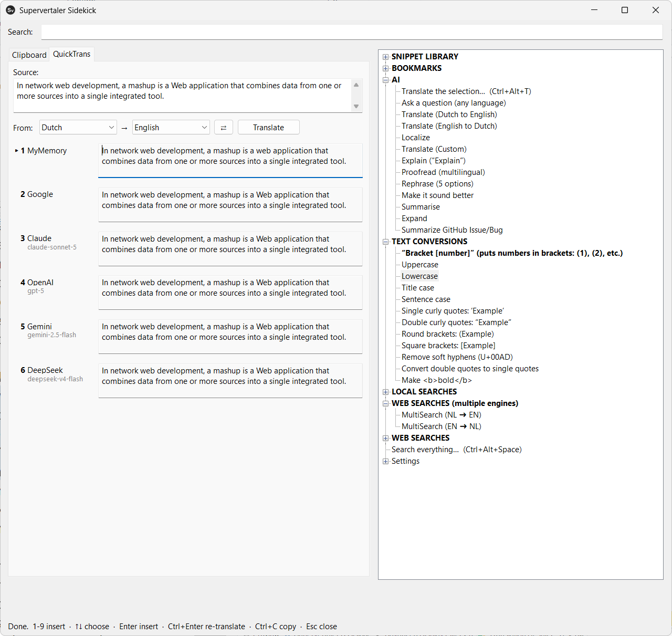This screenshot has height=636, width=672.
Task: Open MultiSearch (NL → EN)
Action: (x=442, y=415)
